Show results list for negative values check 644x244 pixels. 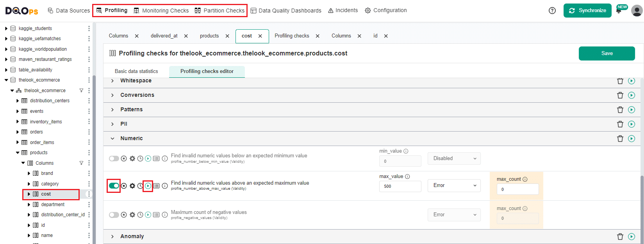point(156,215)
